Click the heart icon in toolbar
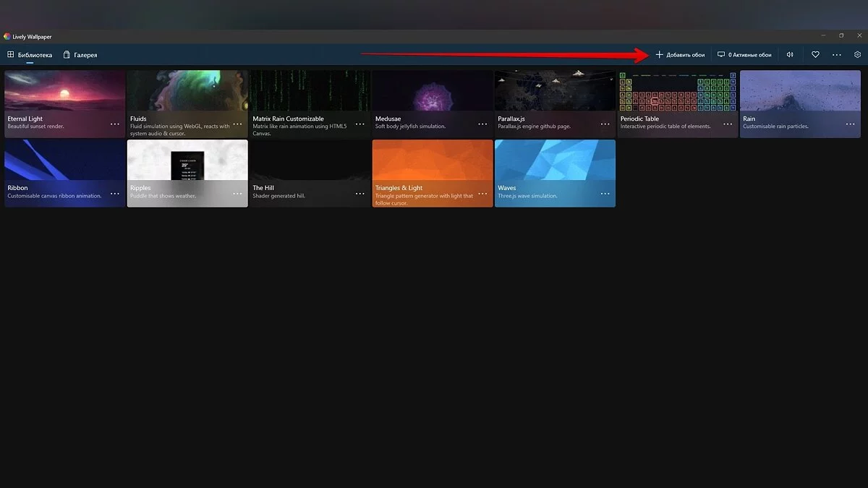This screenshot has width=868, height=488. [815, 55]
